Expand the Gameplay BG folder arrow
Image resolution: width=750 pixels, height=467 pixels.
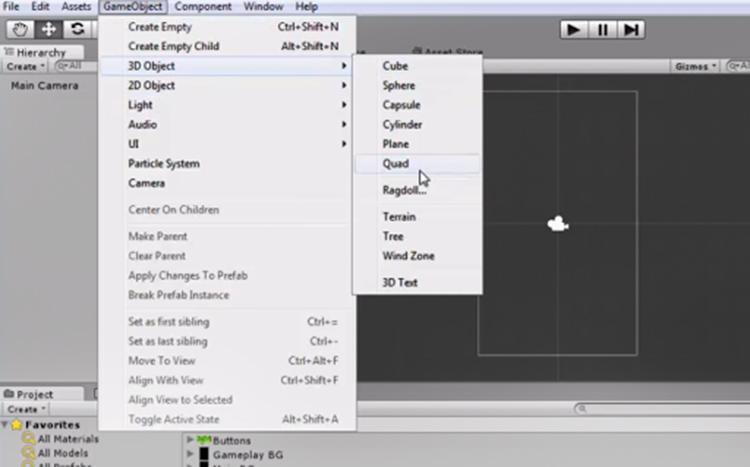click(x=191, y=454)
